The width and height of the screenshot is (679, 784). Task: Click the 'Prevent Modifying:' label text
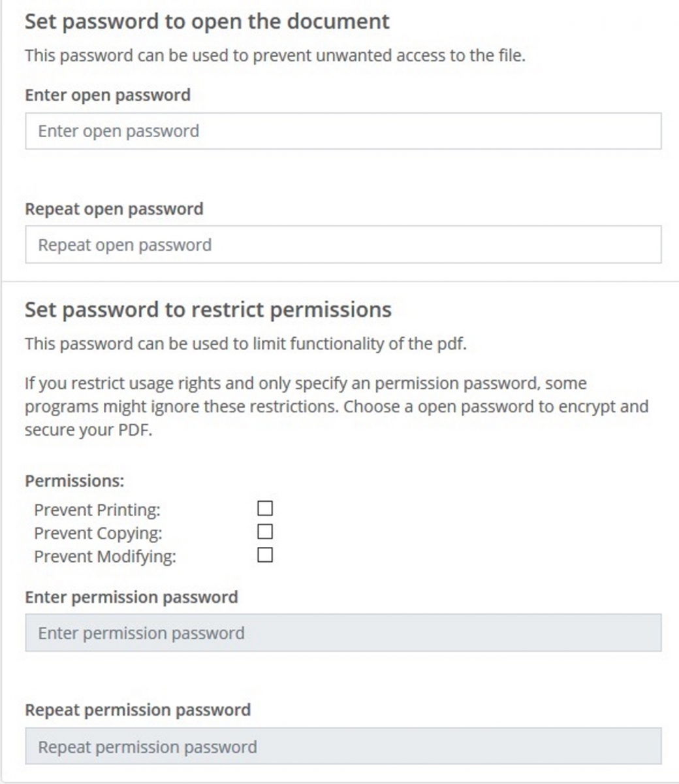point(105,557)
